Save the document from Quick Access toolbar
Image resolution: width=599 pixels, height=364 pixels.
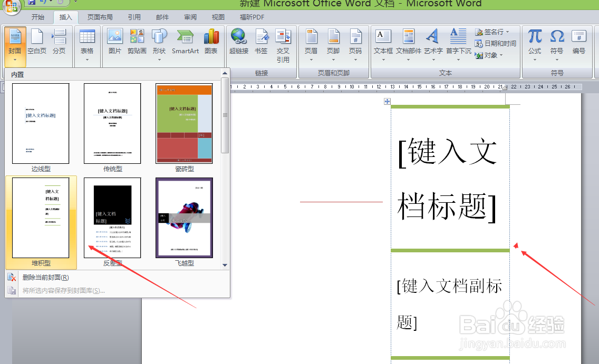click(x=32, y=2)
